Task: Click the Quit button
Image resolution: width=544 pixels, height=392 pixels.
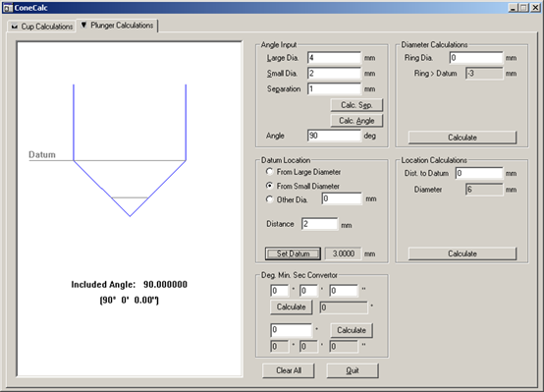Action: 353,370
